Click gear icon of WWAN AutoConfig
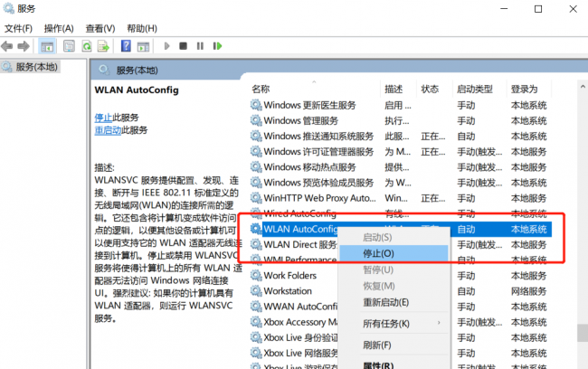Screen dimensions: 588x369 pos(256,307)
